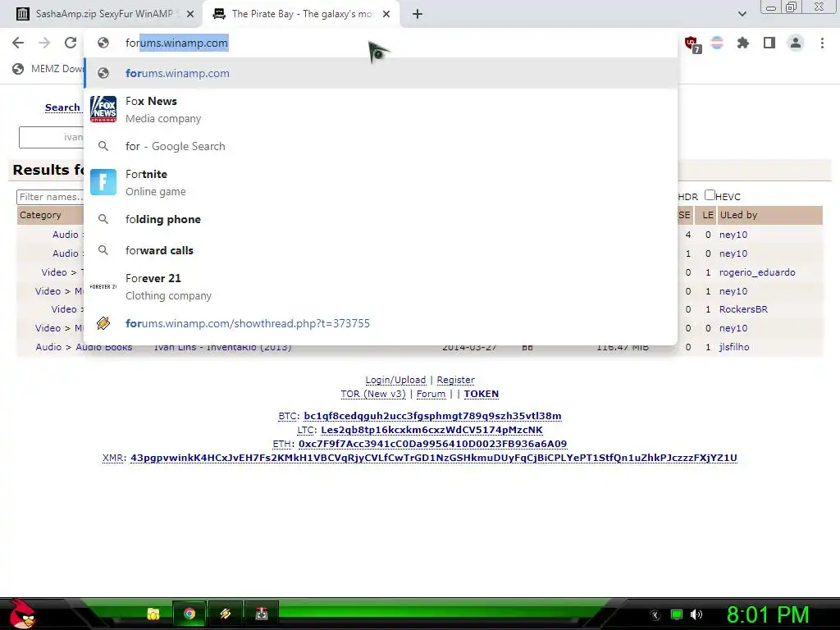
Task: Open the Chrome profile avatar
Action: 796,43
